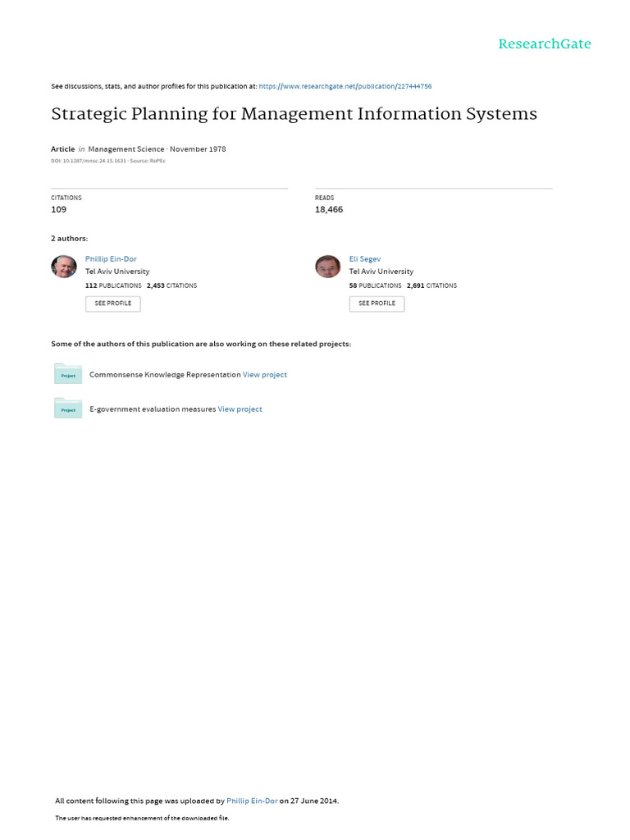This screenshot has width=630, height=840.
Task: Open Eli Segev author name link
Action: (x=365, y=258)
